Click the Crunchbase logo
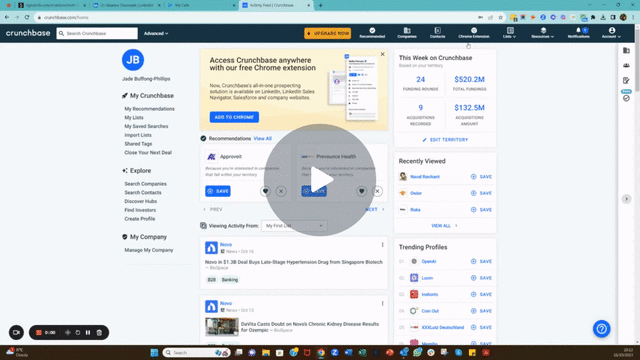The width and height of the screenshot is (640, 360). tap(28, 33)
